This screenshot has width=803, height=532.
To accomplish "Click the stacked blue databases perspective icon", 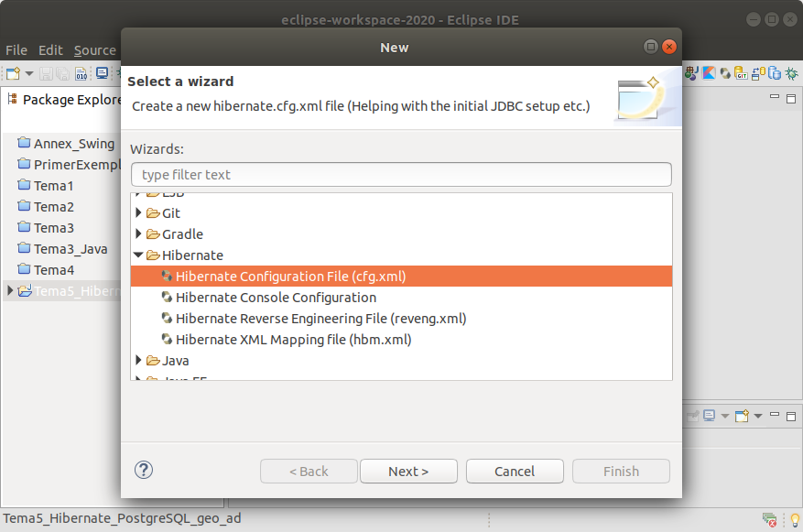I will (x=775, y=73).
